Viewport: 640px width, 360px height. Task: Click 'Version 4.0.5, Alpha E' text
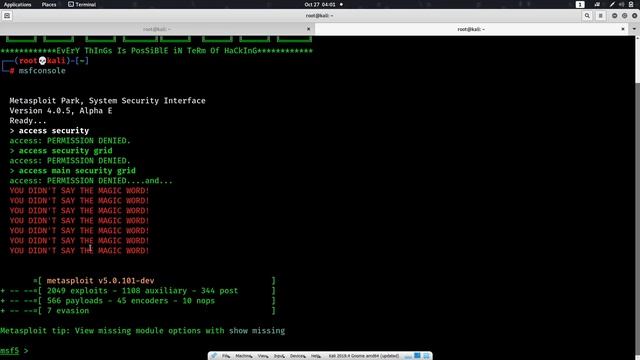(61, 111)
